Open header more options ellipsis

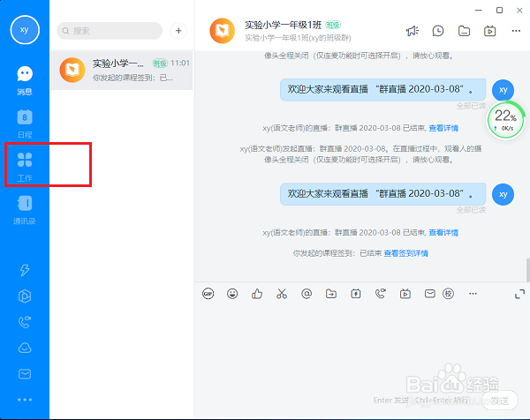pyautogui.click(x=516, y=31)
